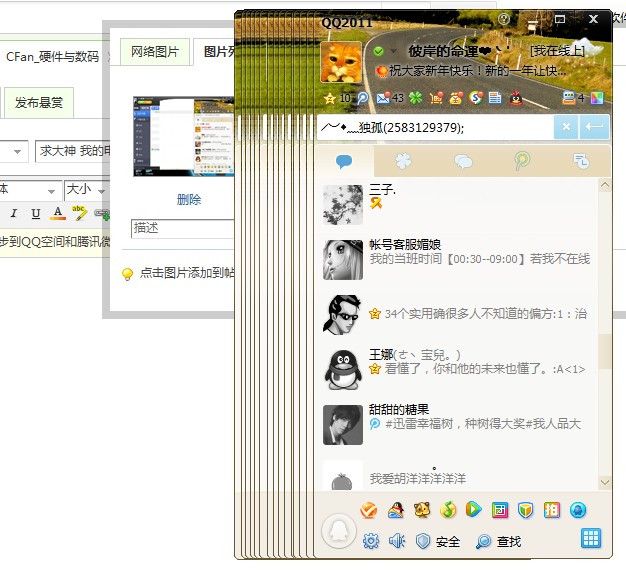Image resolution: width=626 pixels, height=588 pixels.
Task: Clear the QQ search box with X
Action: pos(566,127)
